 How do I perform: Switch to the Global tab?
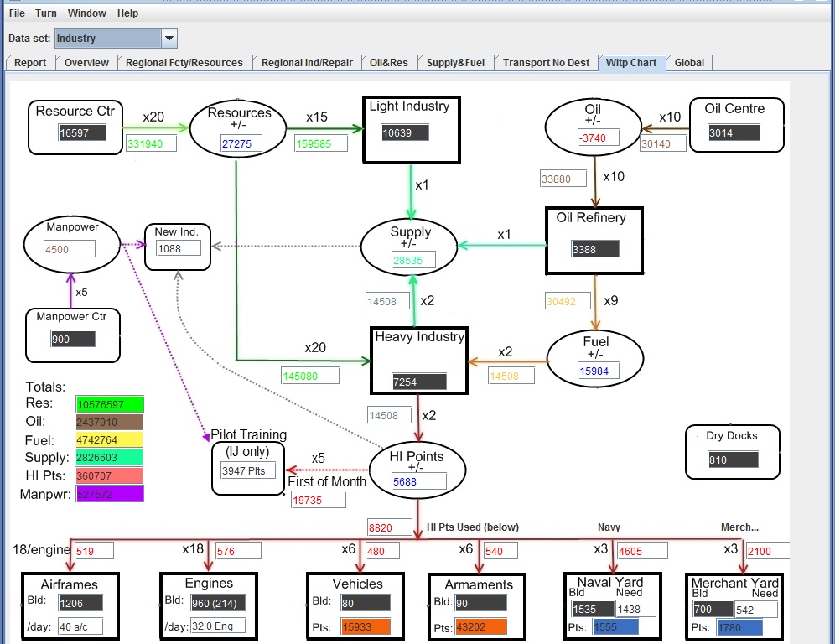tap(690, 63)
